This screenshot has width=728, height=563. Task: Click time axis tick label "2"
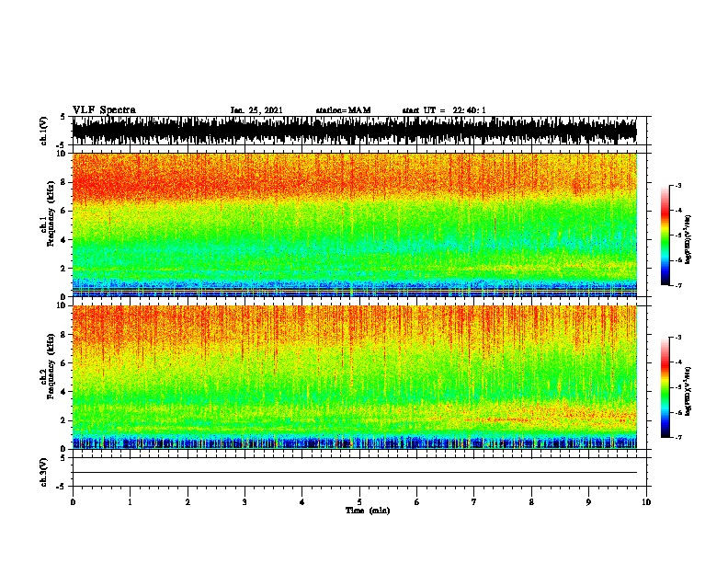coord(188,502)
